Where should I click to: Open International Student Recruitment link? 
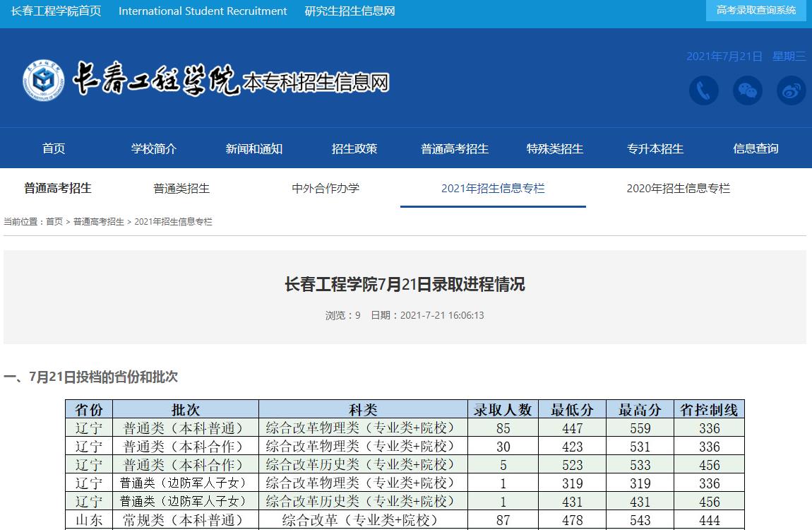click(x=203, y=11)
